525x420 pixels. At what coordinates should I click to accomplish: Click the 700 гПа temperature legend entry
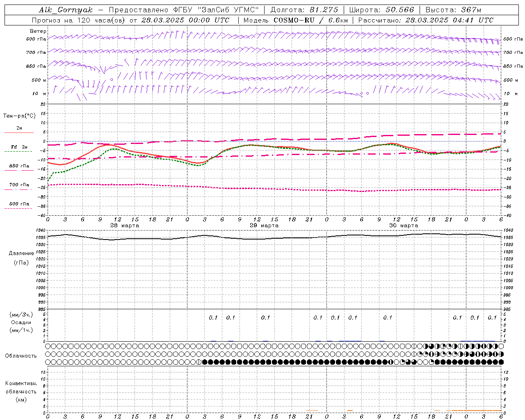pyautogui.click(x=19, y=185)
